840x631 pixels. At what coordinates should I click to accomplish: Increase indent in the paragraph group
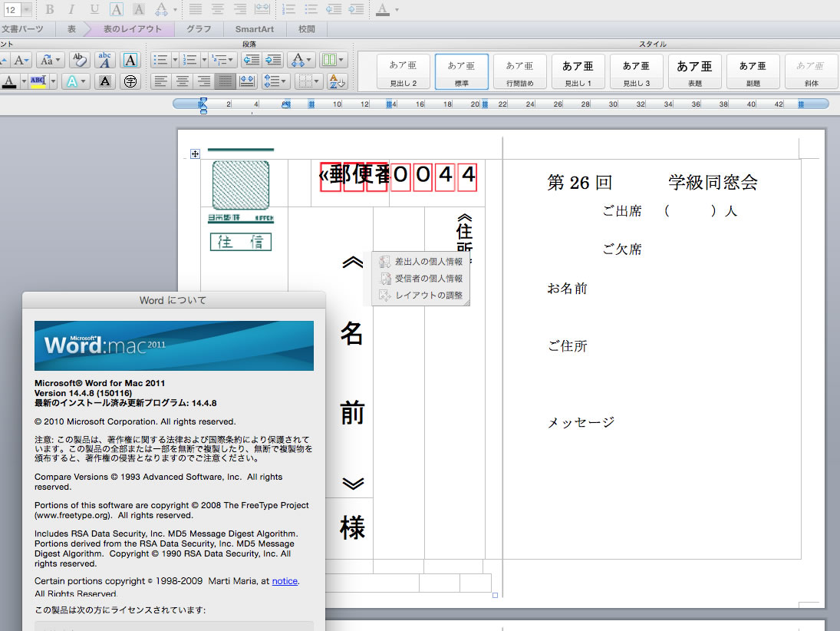tap(273, 60)
